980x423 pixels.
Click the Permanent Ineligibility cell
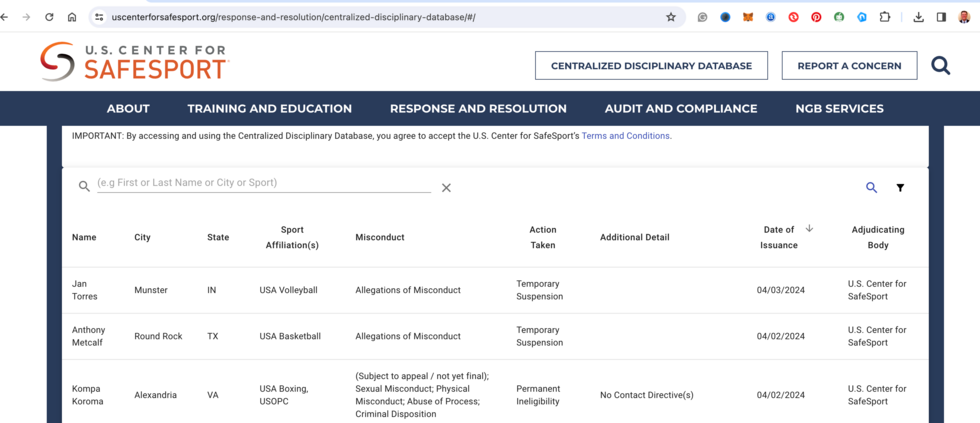538,395
